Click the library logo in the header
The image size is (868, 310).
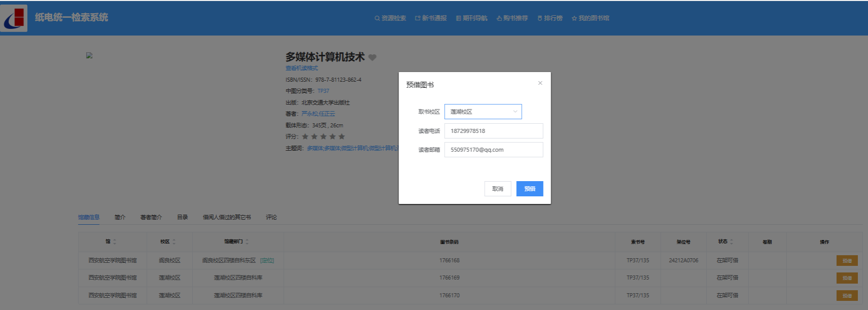pyautogui.click(x=14, y=18)
